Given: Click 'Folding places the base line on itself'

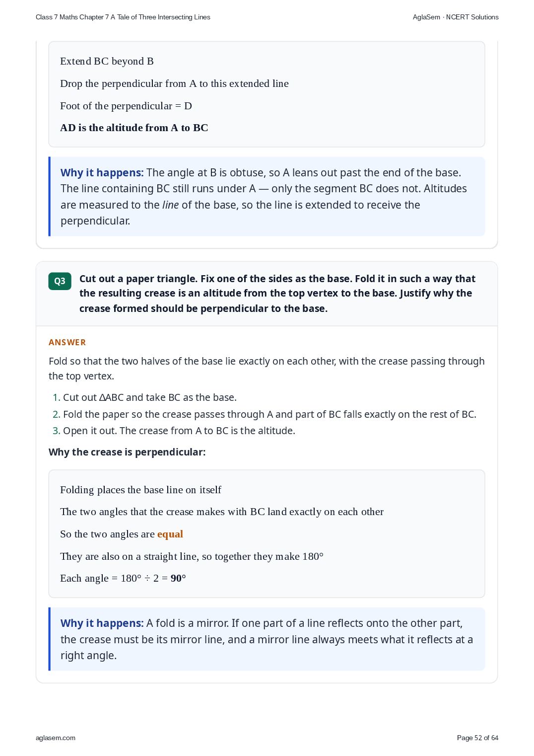Looking at the screenshot, I should coord(140,490).
